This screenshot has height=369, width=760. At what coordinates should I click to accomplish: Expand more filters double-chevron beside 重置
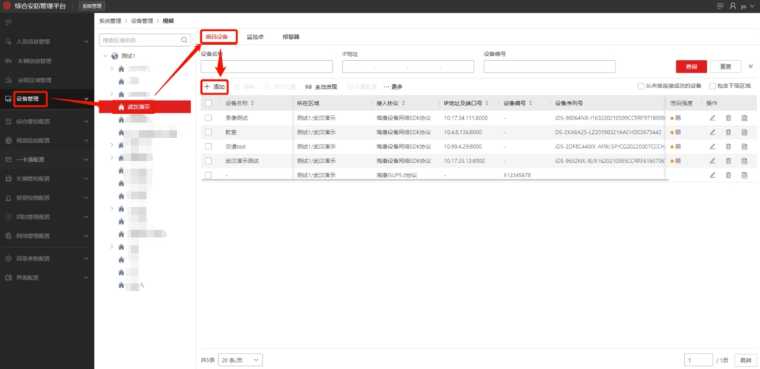[x=751, y=66]
